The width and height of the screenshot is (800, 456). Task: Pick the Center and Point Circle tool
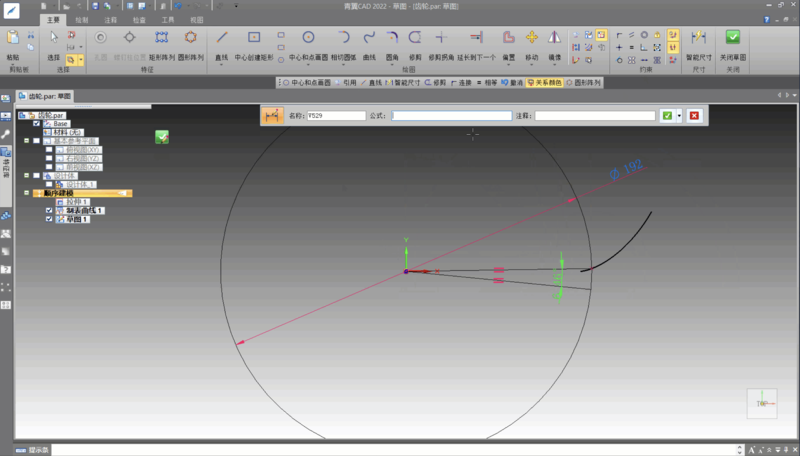[308, 38]
